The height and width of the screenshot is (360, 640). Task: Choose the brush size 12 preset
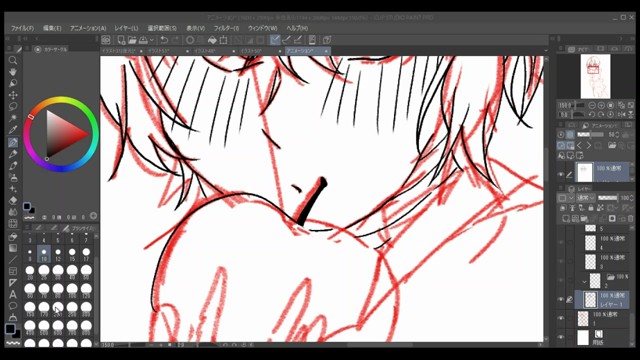tap(58, 254)
